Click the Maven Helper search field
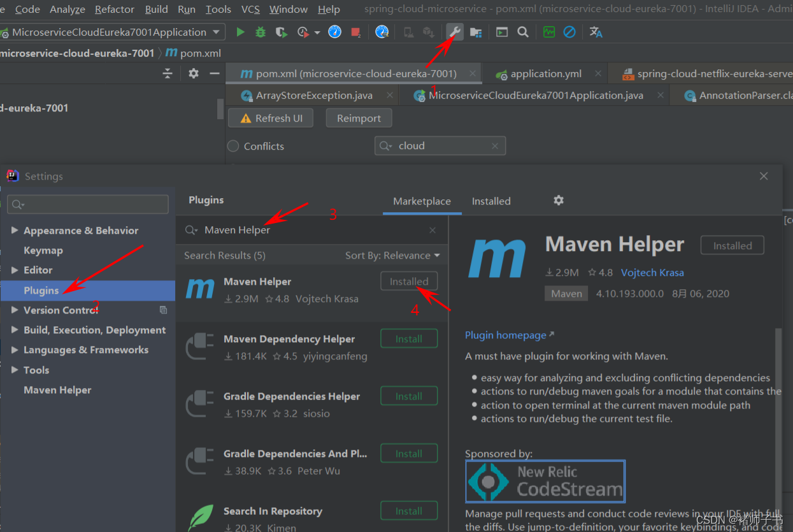Viewport: 793px width, 532px height. click(312, 230)
